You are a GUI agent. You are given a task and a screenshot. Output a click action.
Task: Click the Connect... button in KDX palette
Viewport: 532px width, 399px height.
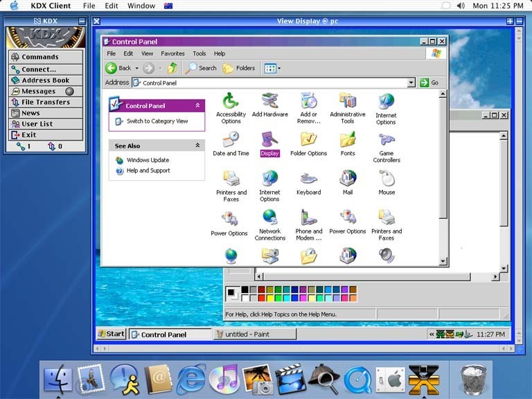point(46,69)
